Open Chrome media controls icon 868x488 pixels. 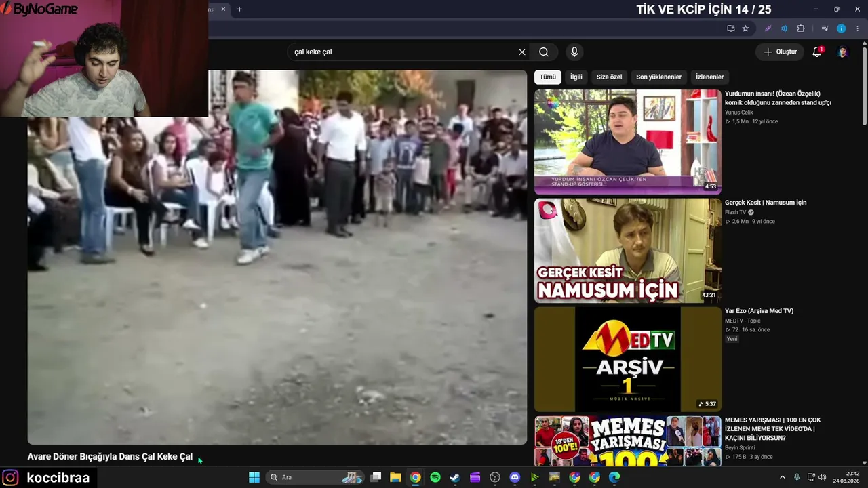click(825, 28)
